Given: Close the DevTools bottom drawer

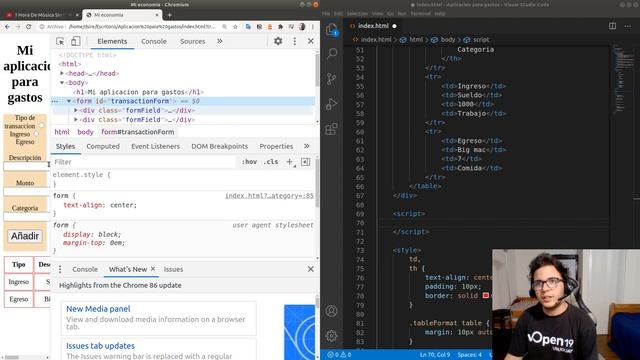Looking at the screenshot, I should tap(311, 269).
